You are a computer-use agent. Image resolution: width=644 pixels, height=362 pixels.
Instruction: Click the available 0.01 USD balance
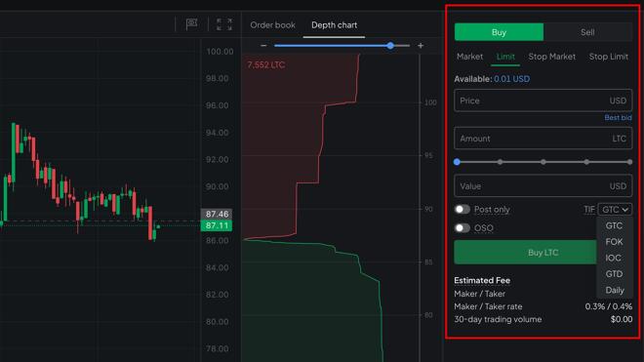[x=511, y=79]
